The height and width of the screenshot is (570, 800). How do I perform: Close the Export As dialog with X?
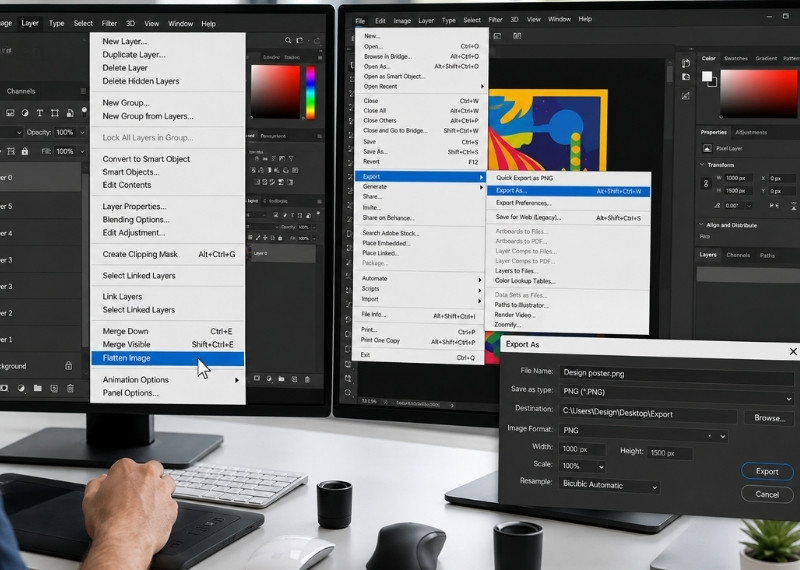[x=793, y=351]
